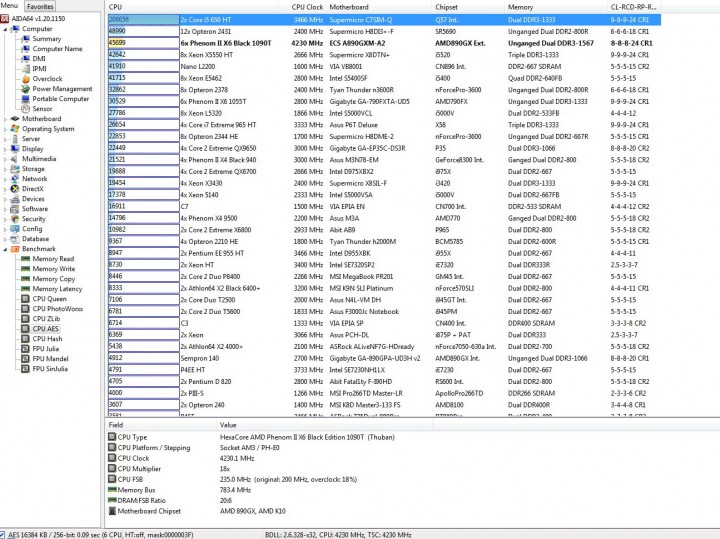Click the Devices icon
This screenshot has width=720, height=539.
point(16,199)
